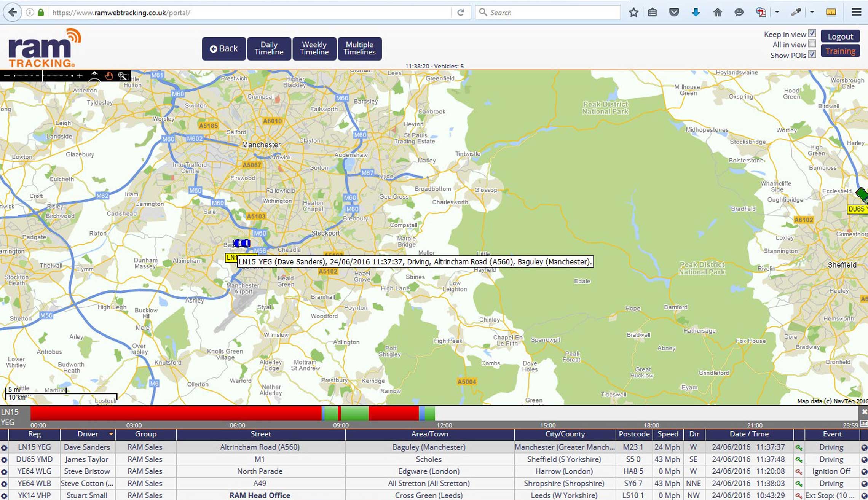Switch to Daily Timeline view
Image resolution: width=868 pixels, height=500 pixels.
(269, 48)
